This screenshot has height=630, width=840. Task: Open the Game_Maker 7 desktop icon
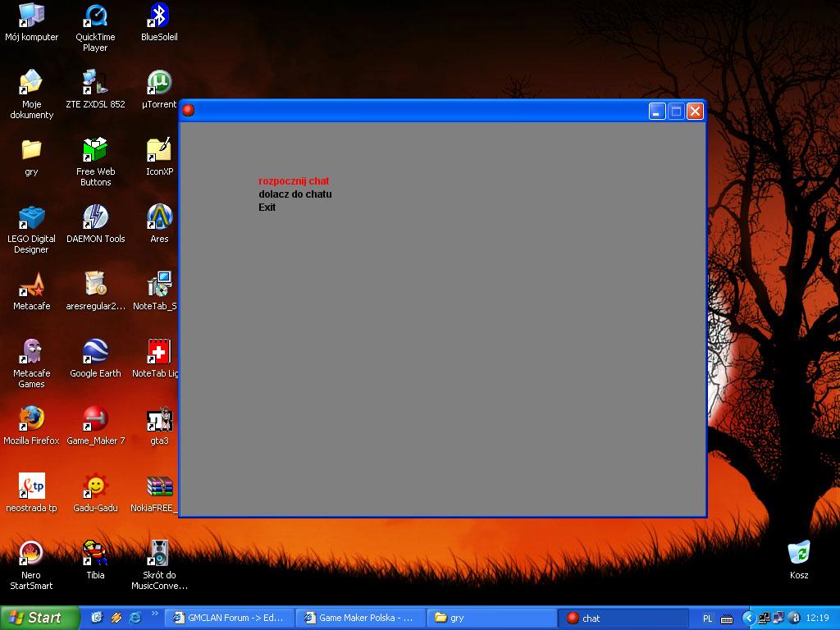point(95,419)
